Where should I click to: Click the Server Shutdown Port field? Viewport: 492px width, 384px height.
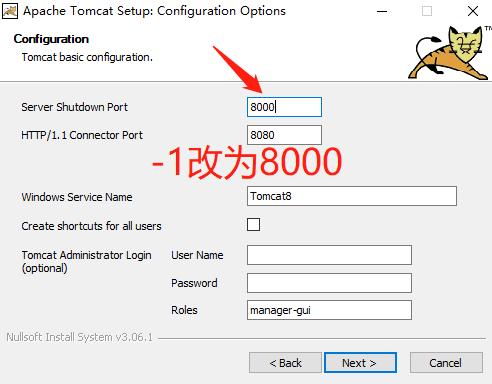pos(284,107)
